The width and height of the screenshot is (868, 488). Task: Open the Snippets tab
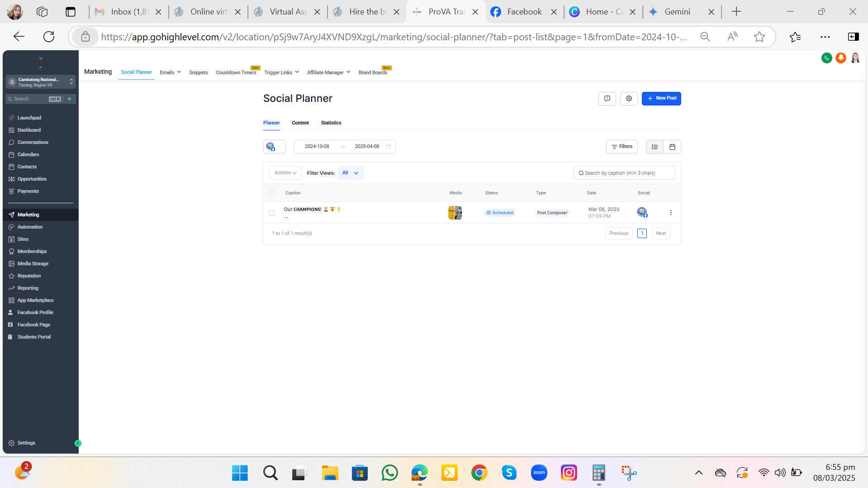click(199, 72)
